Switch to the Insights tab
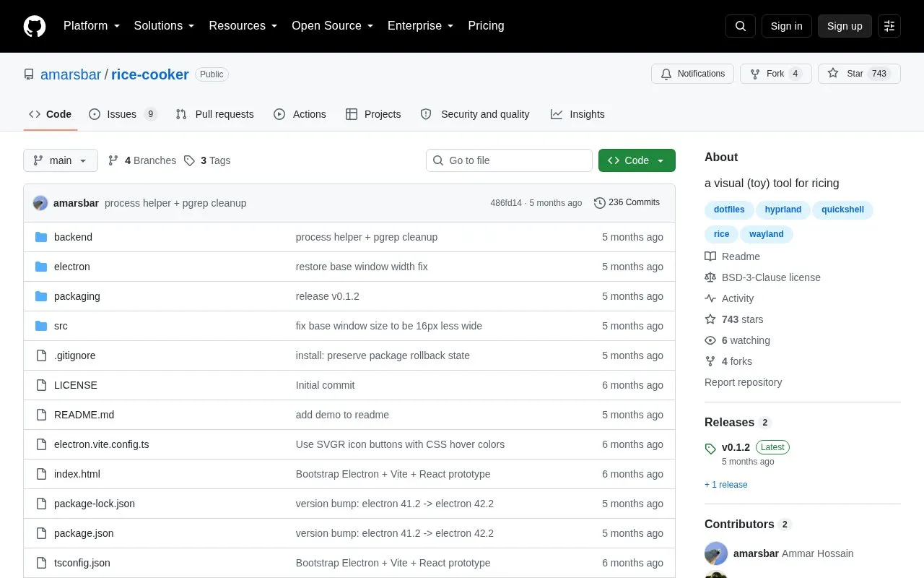Screen dimensions: 924x578 (x=577, y=114)
